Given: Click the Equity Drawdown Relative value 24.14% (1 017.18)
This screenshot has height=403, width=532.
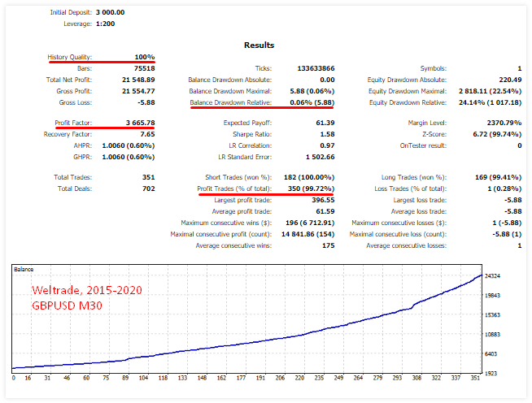Looking at the screenshot, I should tap(490, 102).
